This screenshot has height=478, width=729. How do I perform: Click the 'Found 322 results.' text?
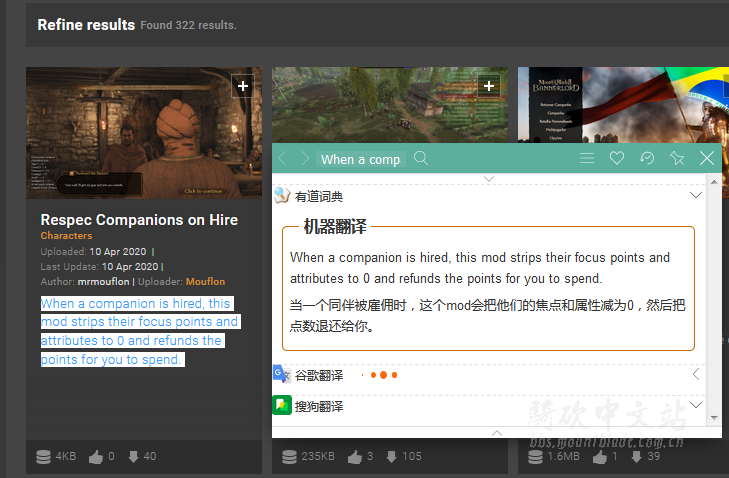tap(188, 26)
